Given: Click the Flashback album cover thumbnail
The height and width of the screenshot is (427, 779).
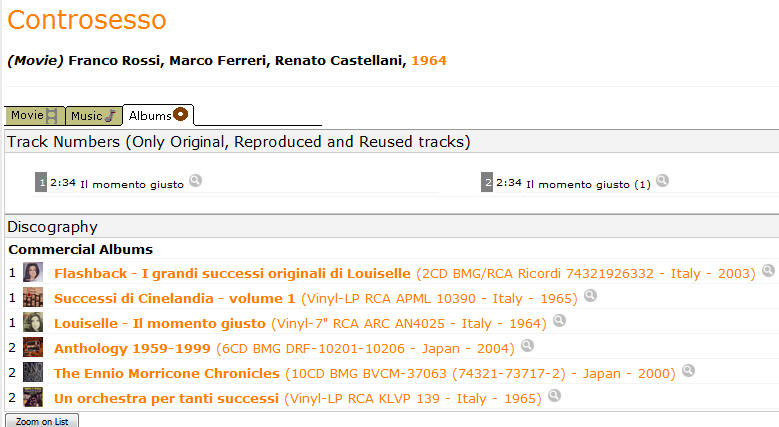Looking at the screenshot, I should point(33,272).
